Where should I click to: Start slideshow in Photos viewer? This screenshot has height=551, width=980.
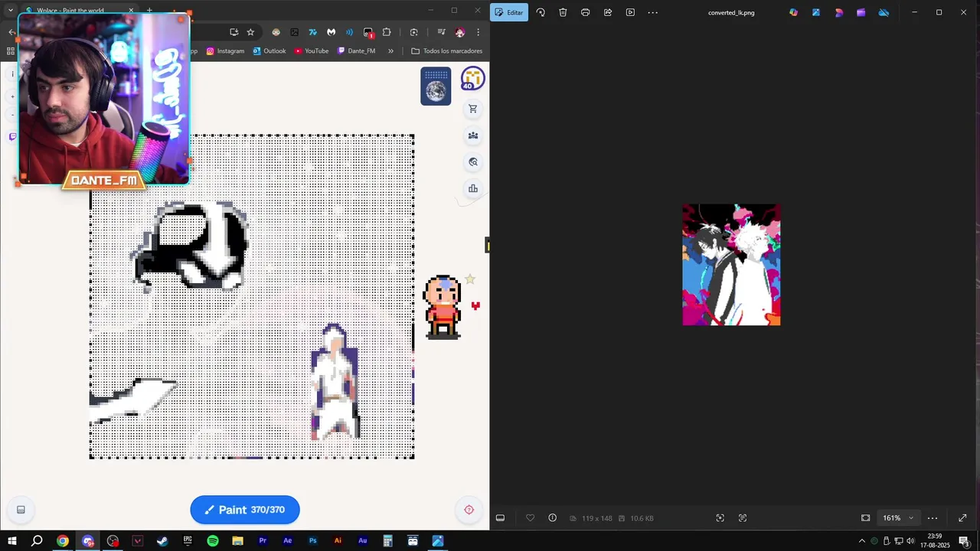(630, 12)
